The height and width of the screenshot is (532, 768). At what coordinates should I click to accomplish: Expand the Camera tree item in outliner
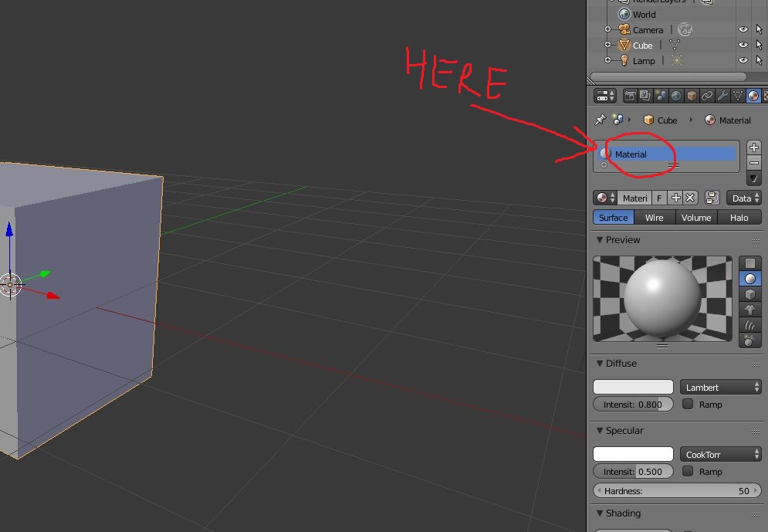tap(607, 29)
